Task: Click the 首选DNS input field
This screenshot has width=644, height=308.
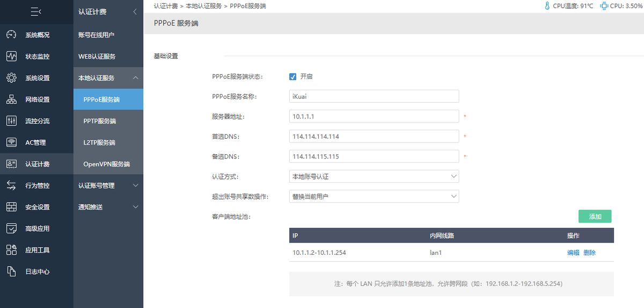Action: 374,137
